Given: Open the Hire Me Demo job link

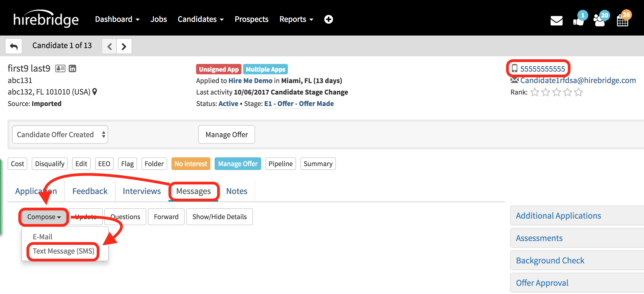Looking at the screenshot, I should click(x=250, y=81).
